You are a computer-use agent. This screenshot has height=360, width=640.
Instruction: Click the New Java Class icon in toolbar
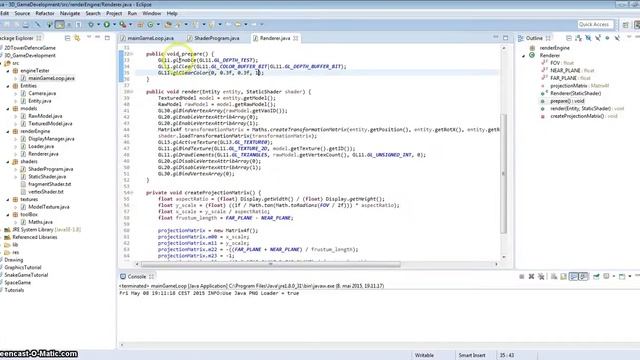tap(150, 24)
